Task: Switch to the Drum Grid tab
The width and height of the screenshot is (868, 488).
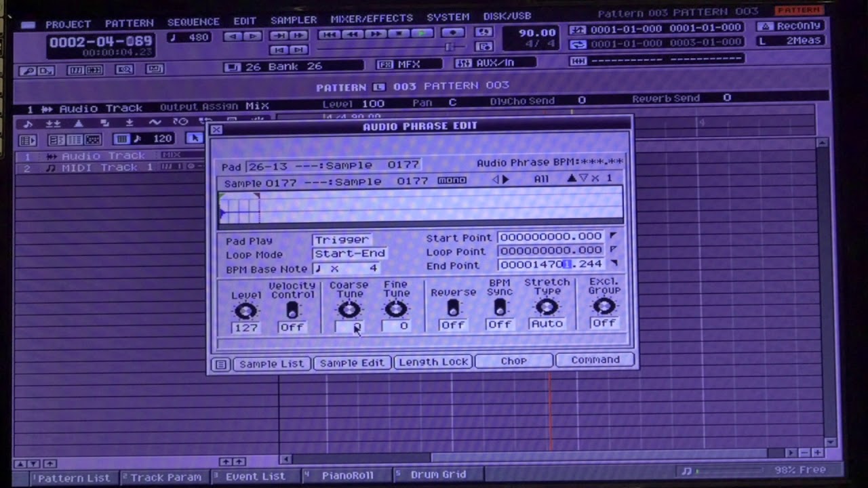Action: [437, 475]
